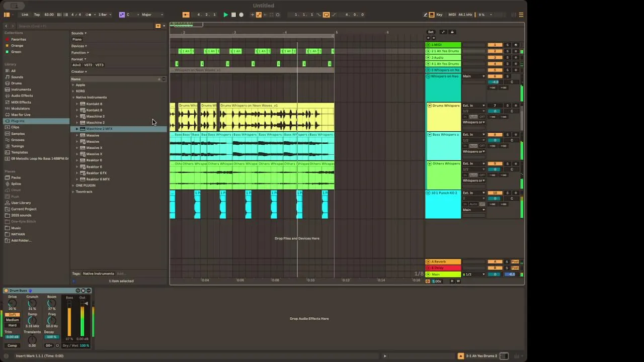644x362 pixels.
Task: Expand the Sounds filter group
Action: click(x=79, y=33)
